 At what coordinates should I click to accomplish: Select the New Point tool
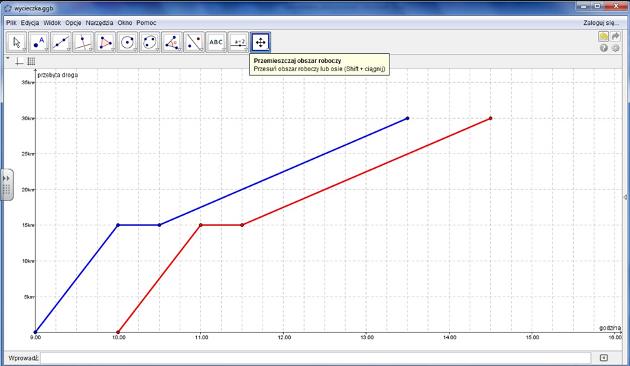pos(39,42)
